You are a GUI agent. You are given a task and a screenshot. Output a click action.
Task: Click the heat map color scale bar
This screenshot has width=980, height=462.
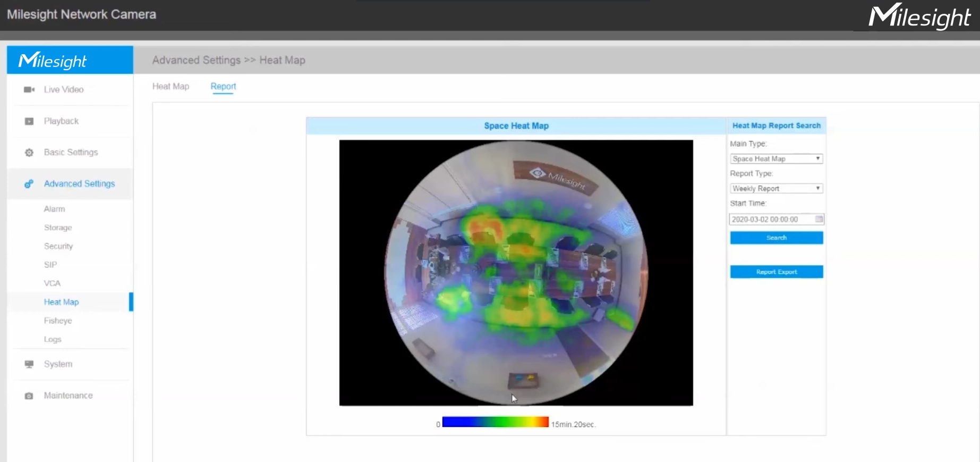[x=495, y=422]
